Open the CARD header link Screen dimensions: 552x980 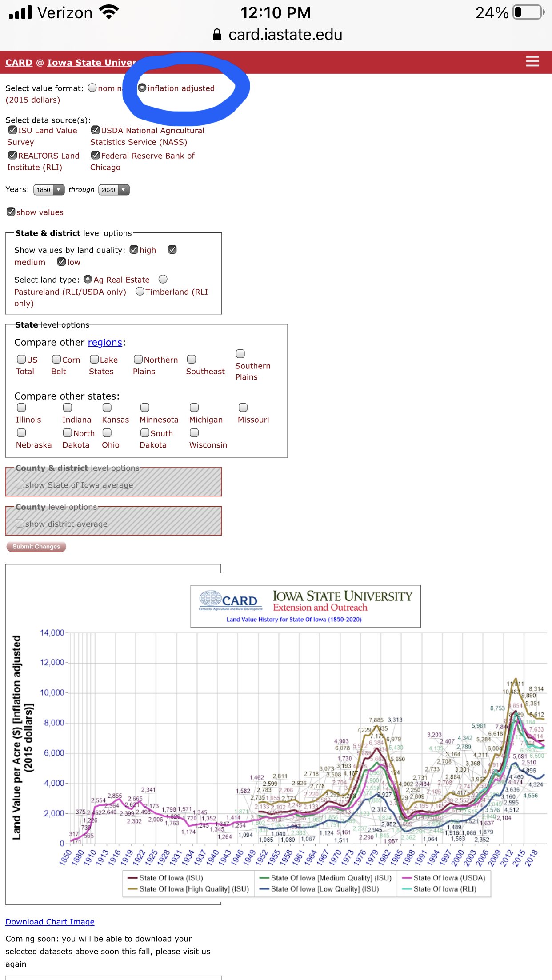[19, 62]
